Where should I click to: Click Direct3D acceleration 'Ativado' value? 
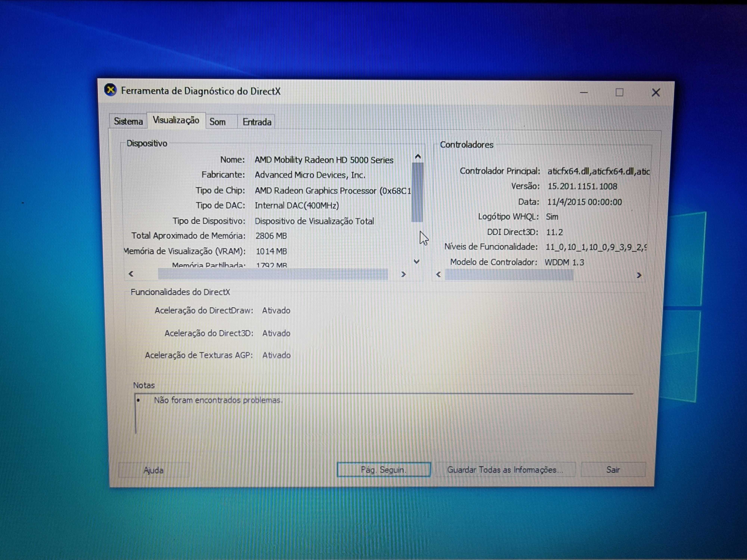pos(276,333)
